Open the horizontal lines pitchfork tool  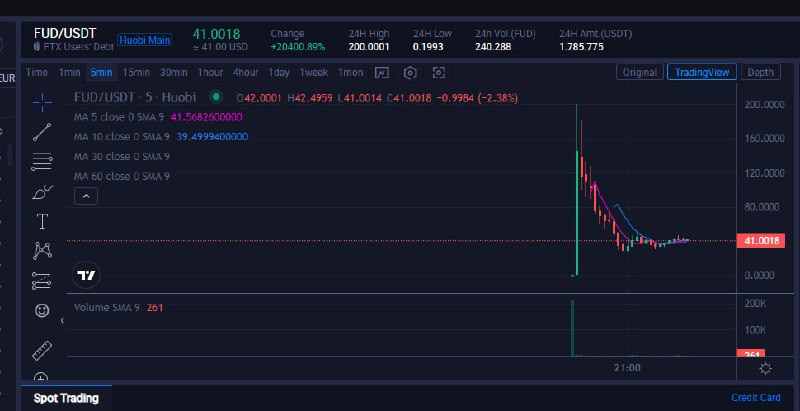pos(42,162)
